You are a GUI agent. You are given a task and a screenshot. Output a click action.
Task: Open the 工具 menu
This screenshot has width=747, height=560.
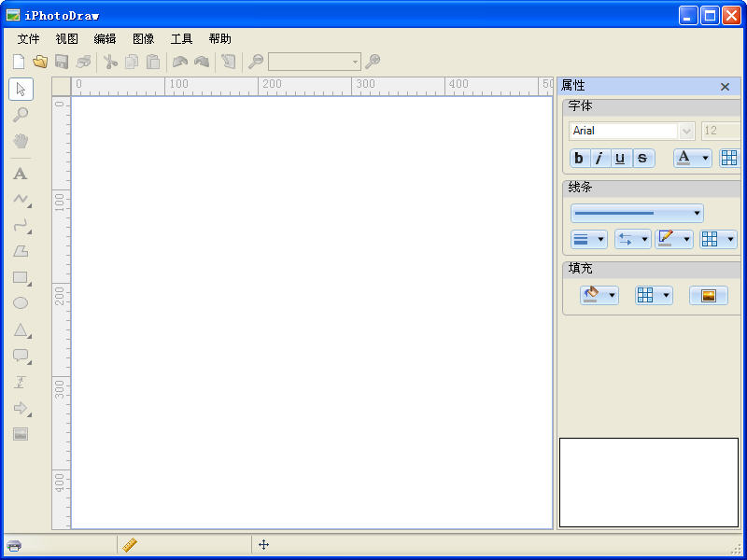pos(181,39)
